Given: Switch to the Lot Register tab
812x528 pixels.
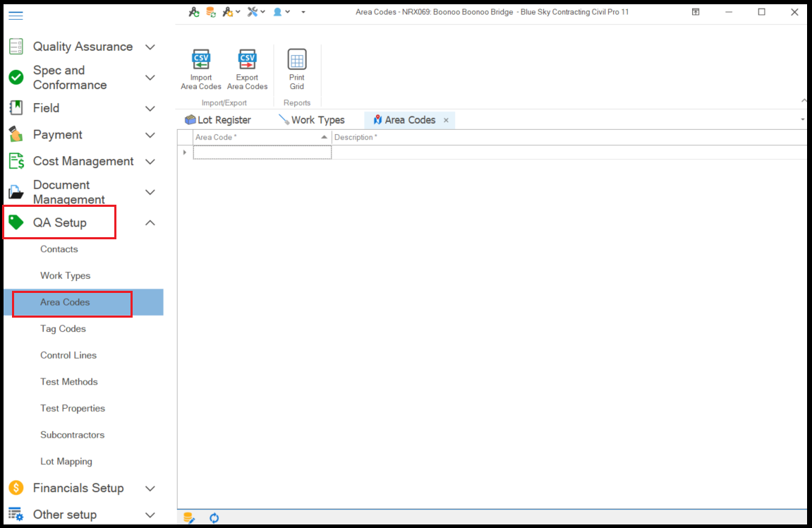Looking at the screenshot, I should [217, 120].
